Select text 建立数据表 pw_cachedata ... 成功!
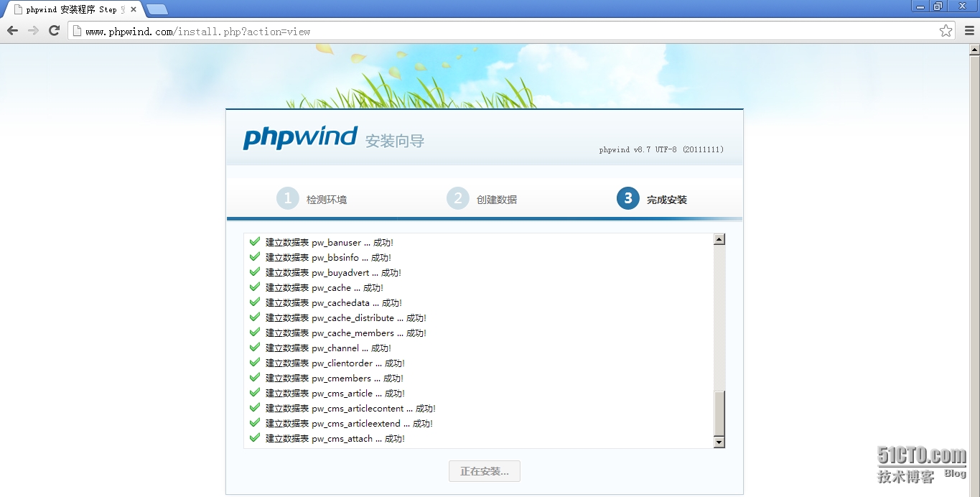The width and height of the screenshot is (980, 497). [334, 303]
